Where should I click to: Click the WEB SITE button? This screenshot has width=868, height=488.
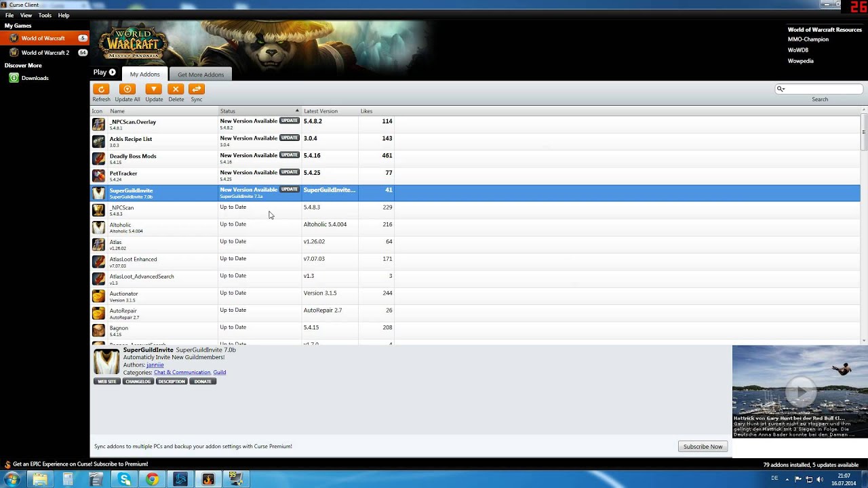[x=107, y=382]
